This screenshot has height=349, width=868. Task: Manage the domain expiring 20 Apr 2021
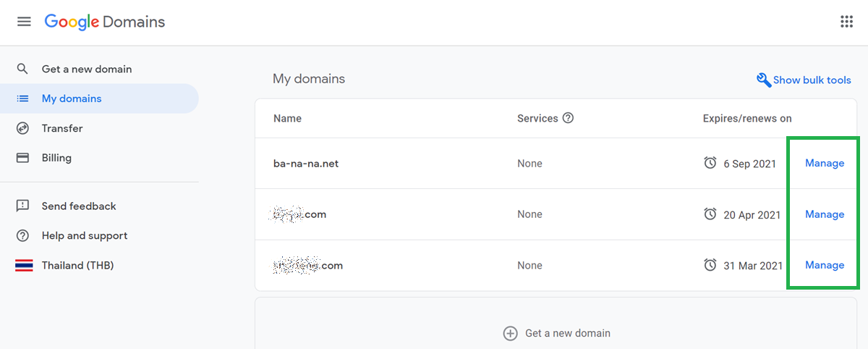[x=825, y=214]
